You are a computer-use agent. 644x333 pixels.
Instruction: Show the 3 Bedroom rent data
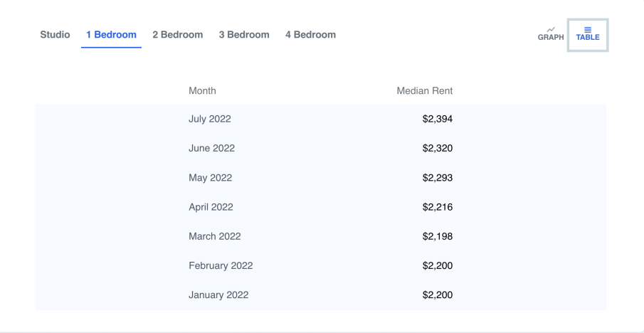point(244,35)
